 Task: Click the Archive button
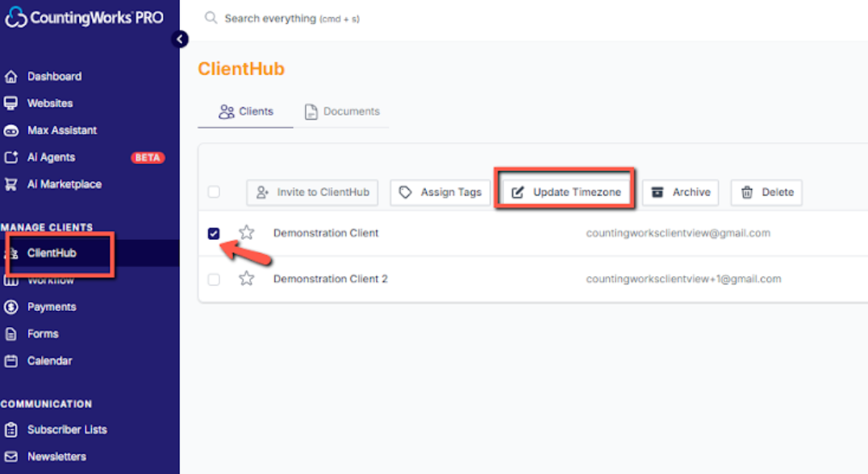[x=680, y=192]
